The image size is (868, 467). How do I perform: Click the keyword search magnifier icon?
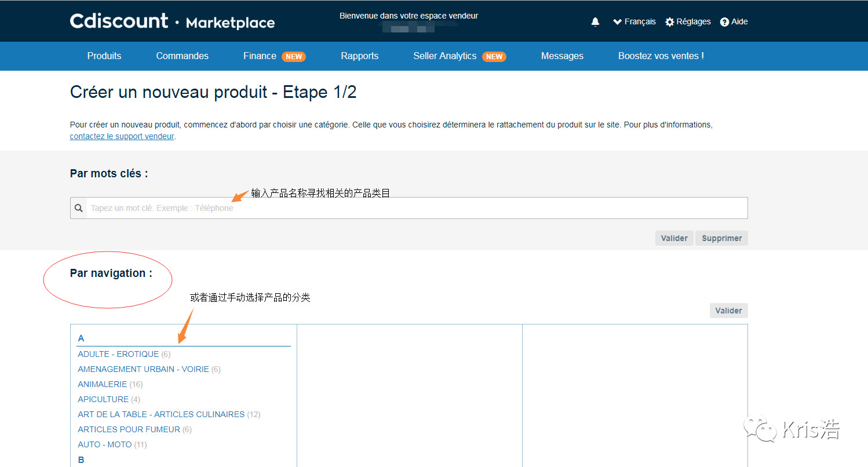78,208
